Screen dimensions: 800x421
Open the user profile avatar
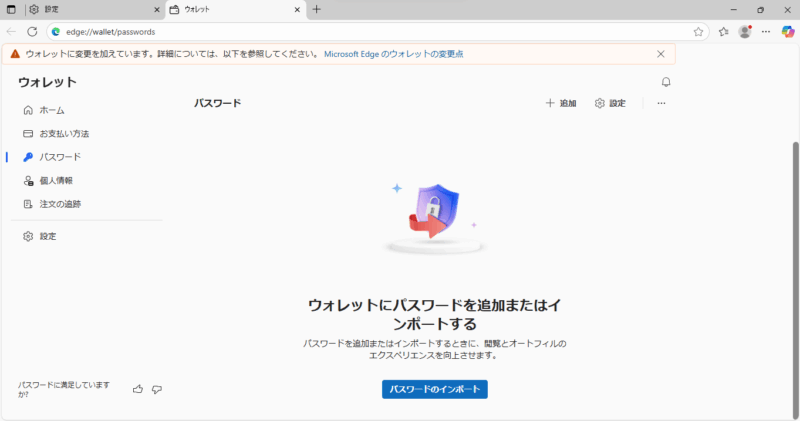point(745,32)
